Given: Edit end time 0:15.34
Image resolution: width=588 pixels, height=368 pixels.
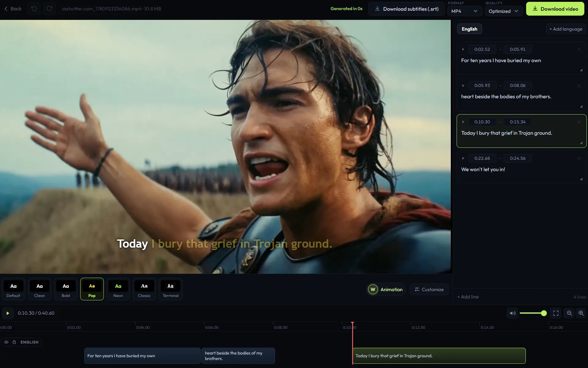Looking at the screenshot, I should tap(518, 122).
